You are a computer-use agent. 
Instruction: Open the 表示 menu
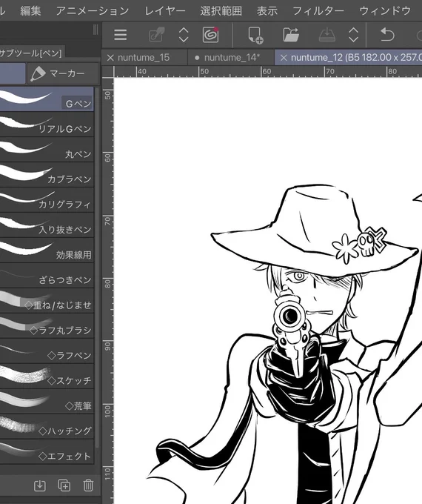pos(267,11)
